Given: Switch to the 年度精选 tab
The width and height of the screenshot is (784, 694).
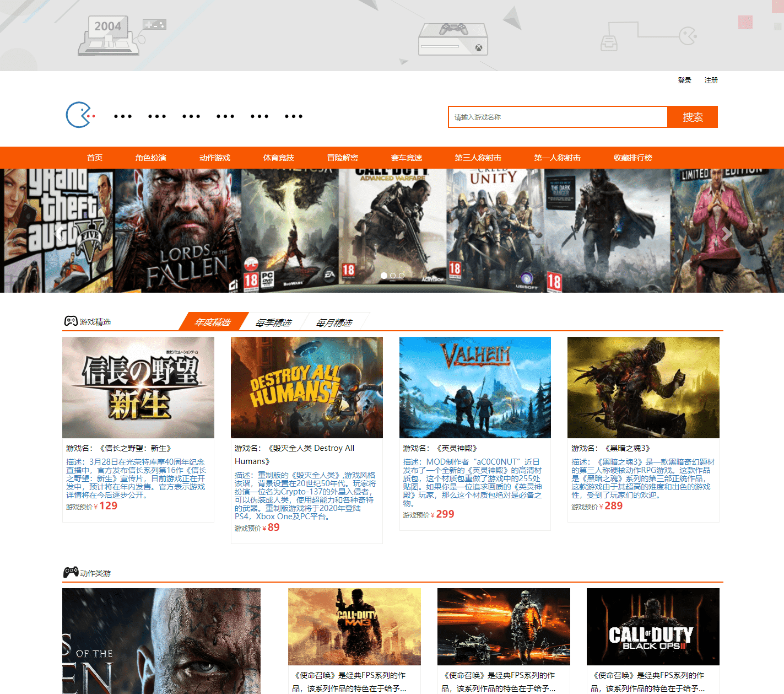Looking at the screenshot, I should pos(213,322).
